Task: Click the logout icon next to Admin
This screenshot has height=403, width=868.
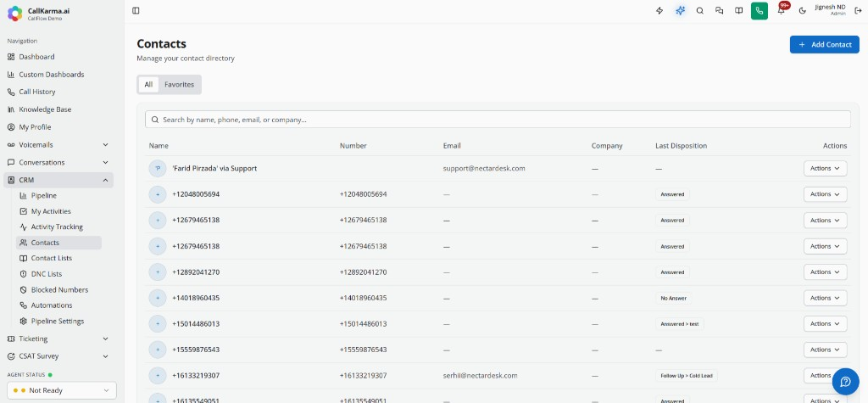Action: 858,10
